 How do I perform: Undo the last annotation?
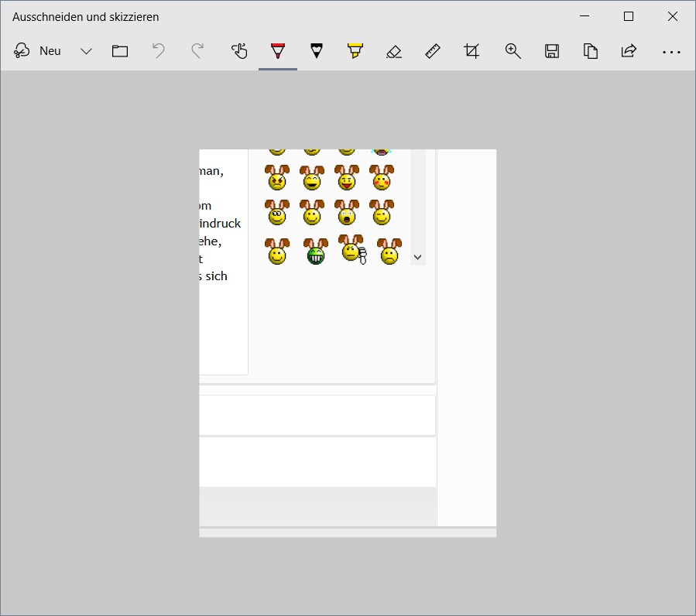(158, 51)
